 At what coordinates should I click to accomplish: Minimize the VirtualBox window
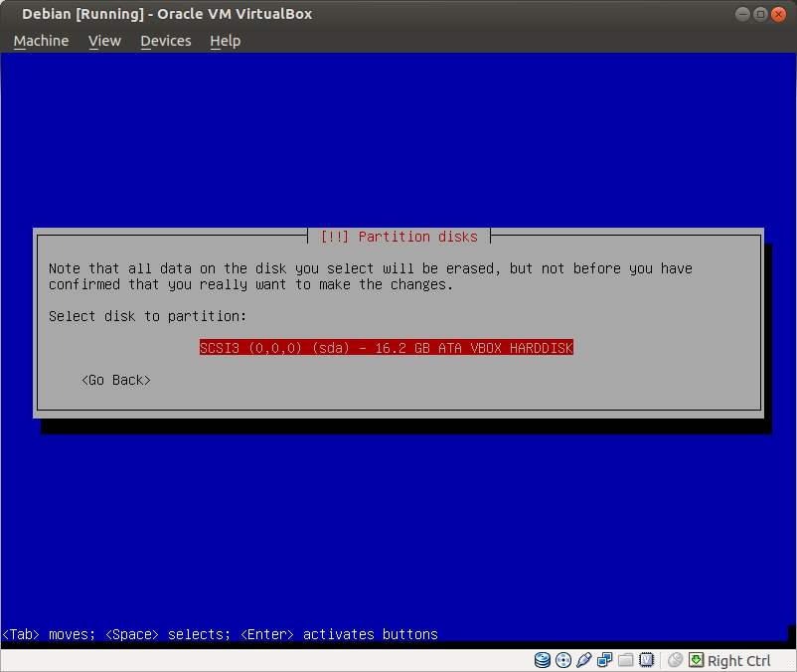742,14
